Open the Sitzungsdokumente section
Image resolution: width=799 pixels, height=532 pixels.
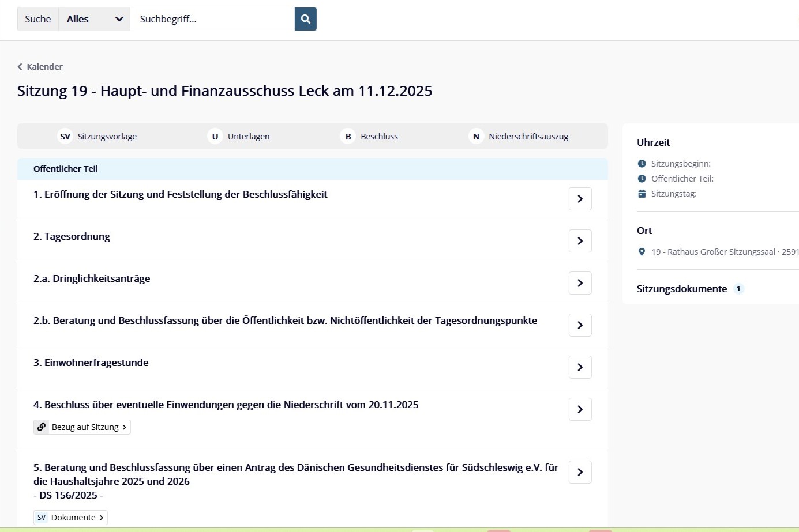681,289
